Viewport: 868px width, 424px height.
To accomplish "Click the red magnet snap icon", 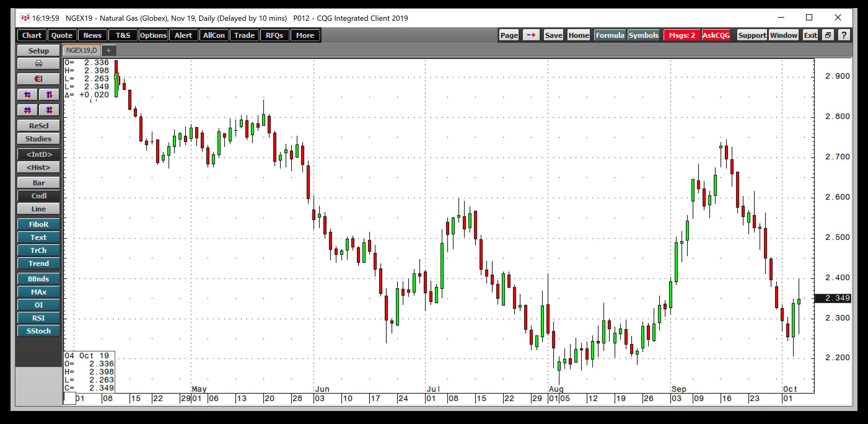I will point(38,79).
